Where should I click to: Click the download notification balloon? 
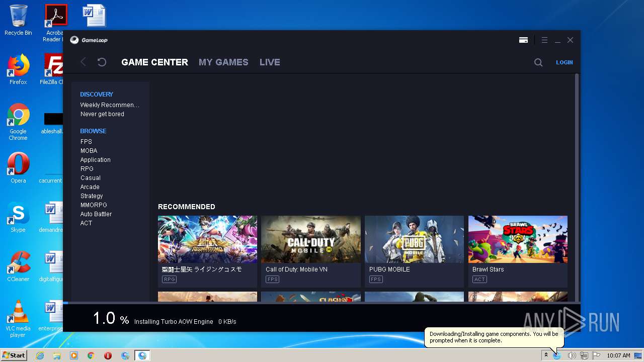click(x=494, y=337)
